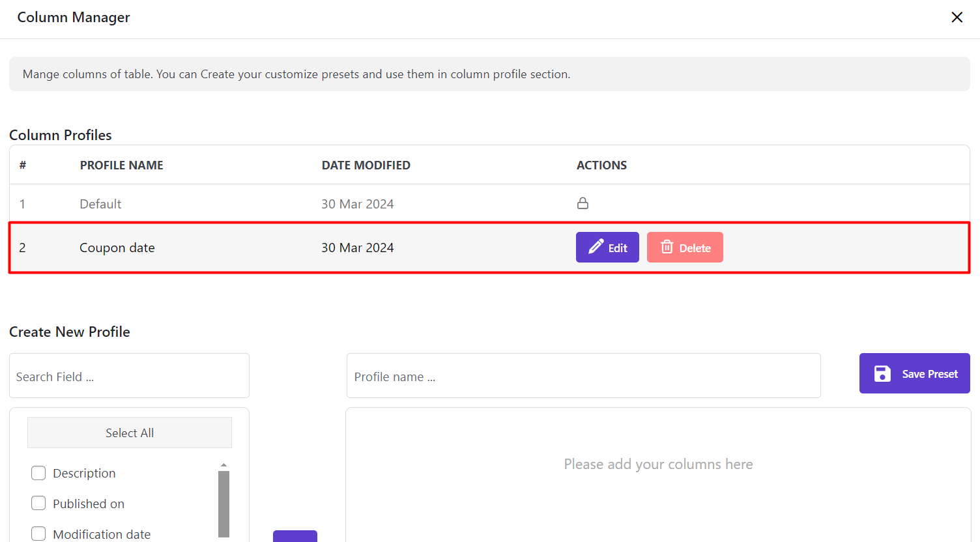Click the lock icon on Default profile
The height and width of the screenshot is (542, 980).
[583, 203]
